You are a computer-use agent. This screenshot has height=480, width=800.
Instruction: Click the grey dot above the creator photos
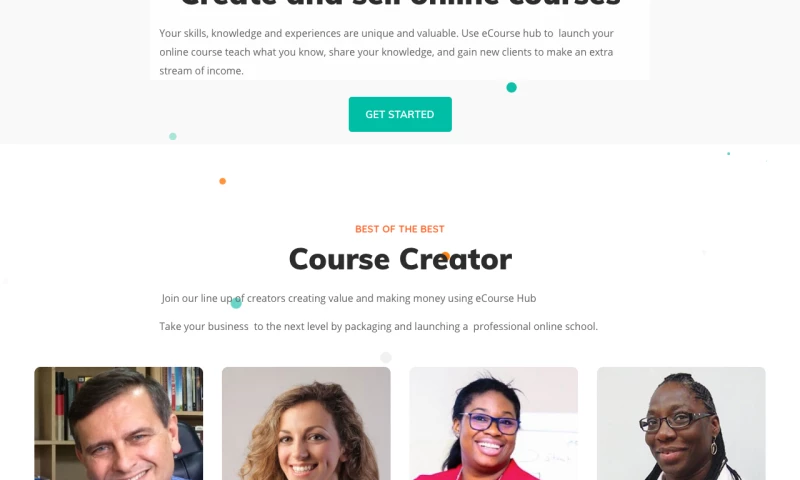click(386, 357)
